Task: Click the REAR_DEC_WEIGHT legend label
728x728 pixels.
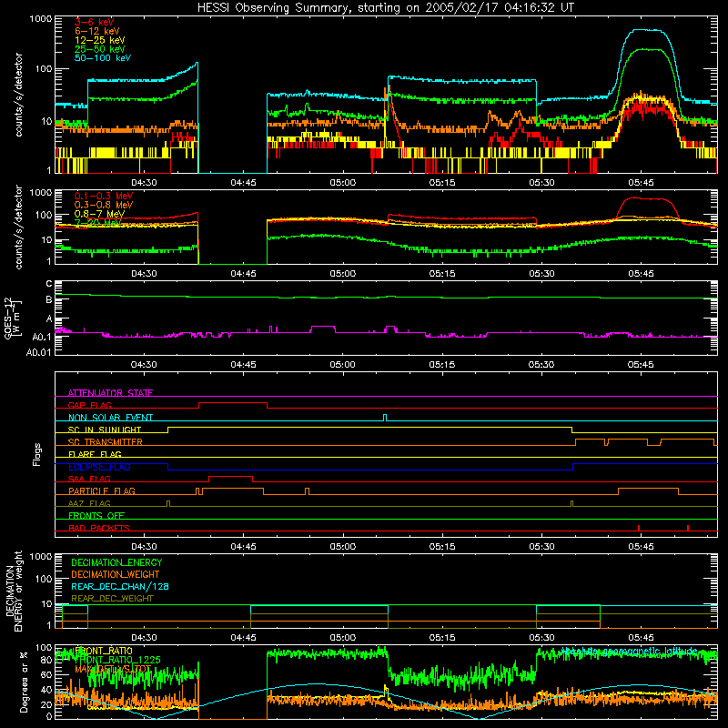Action: coord(112,599)
